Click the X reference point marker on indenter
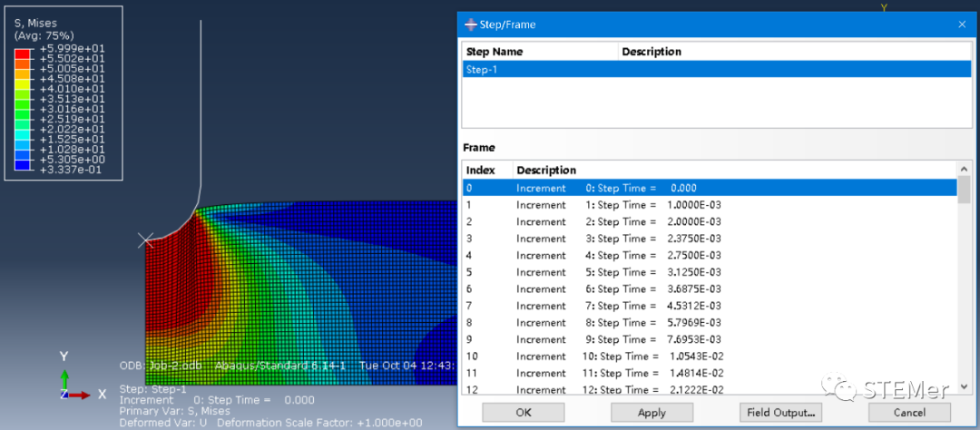Image resolution: width=980 pixels, height=430 pixels. click(x=145, y=240)
